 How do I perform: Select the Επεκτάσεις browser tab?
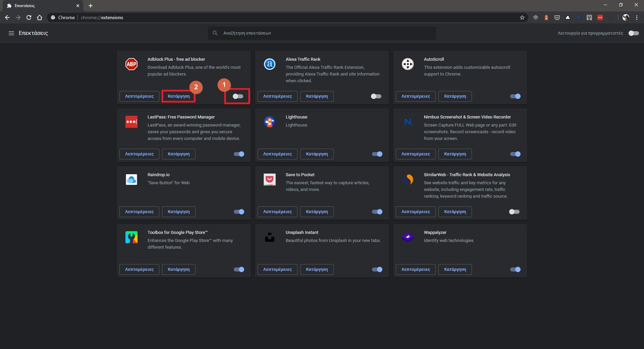[40, 6]
